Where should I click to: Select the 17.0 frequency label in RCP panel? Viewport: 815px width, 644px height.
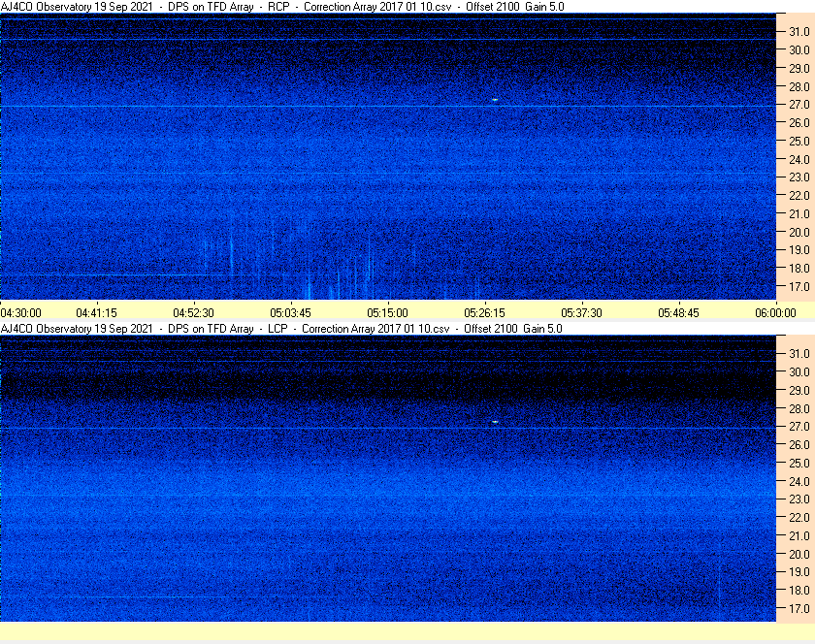799,286
